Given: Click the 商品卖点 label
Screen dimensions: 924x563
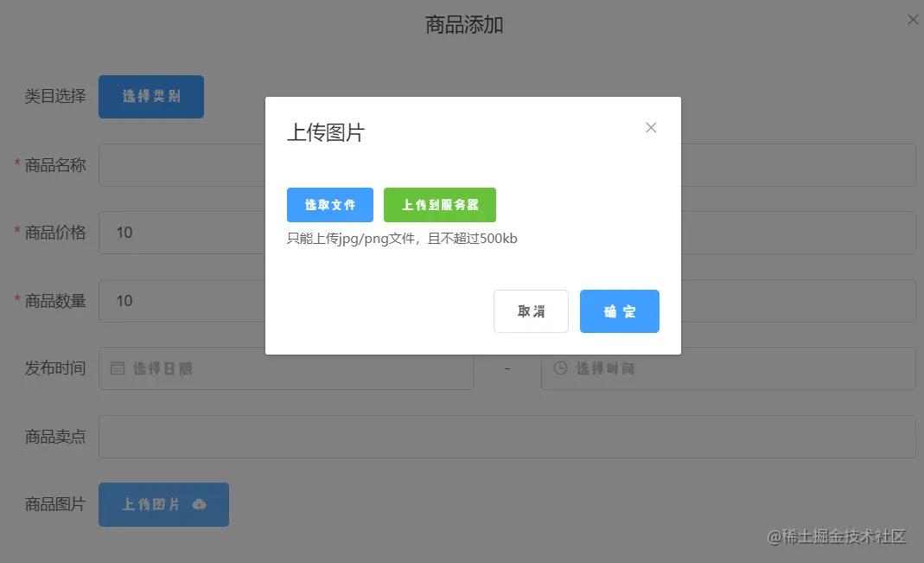Looking at the screenshot, I should pos(55,437).
